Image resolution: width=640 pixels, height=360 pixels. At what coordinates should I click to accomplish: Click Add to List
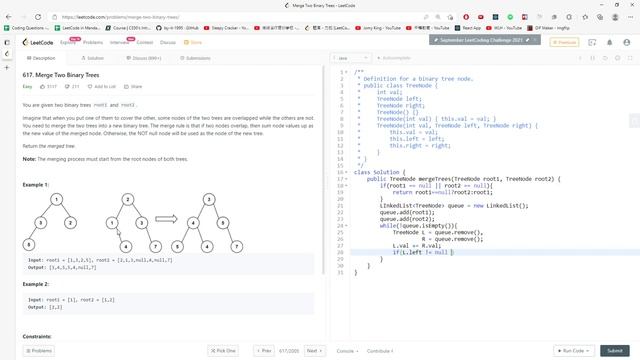coord(102,87)
